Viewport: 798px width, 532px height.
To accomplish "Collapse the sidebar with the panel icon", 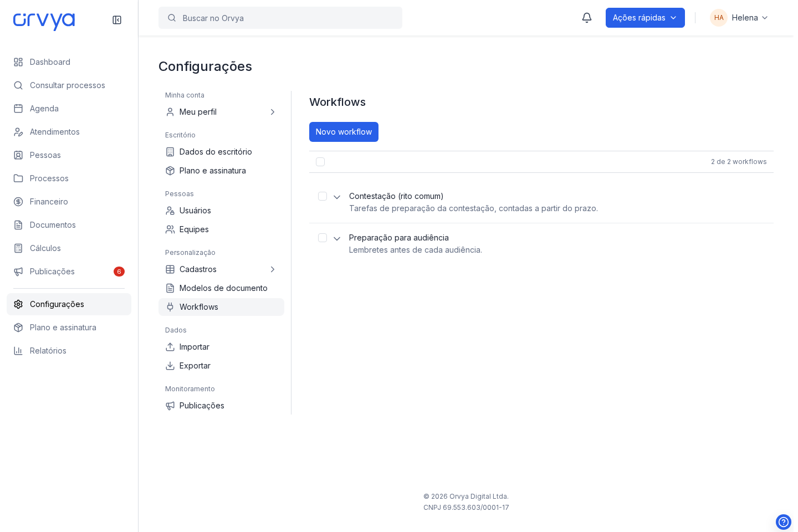I will point(117,20).
